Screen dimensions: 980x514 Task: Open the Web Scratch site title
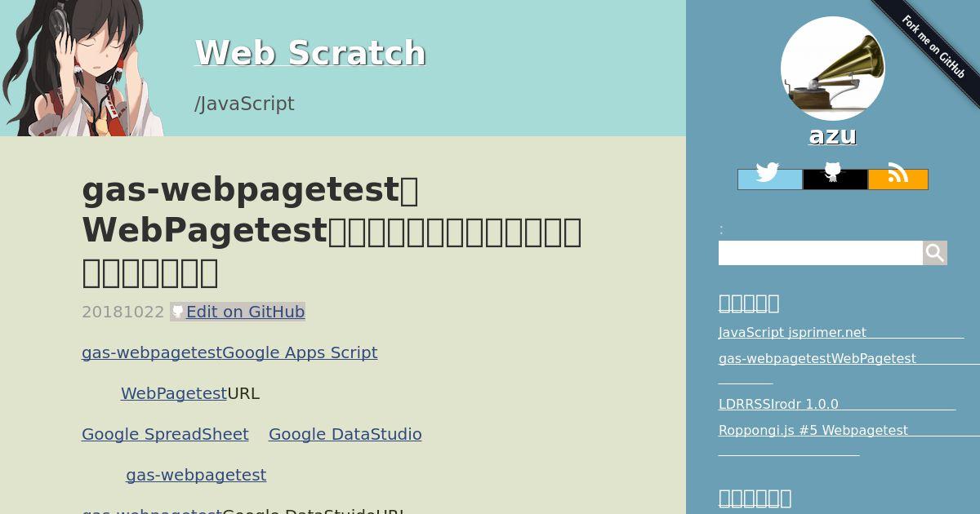(x=310, y=53)
